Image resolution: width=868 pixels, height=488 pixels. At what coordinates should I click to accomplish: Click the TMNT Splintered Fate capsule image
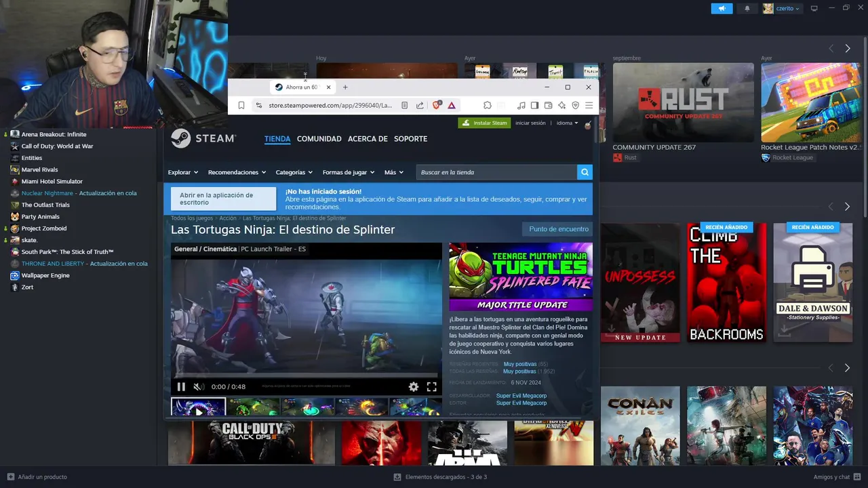coord(521,277)
